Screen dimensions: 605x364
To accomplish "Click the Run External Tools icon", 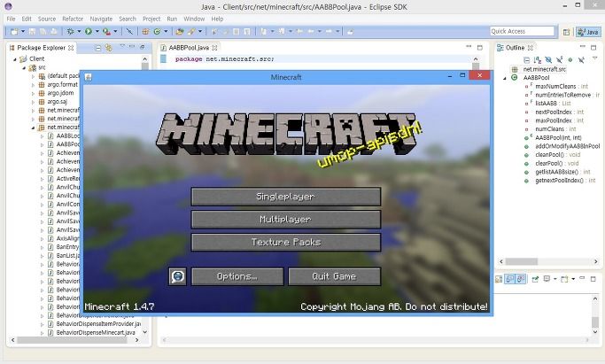I will point(106,32).
